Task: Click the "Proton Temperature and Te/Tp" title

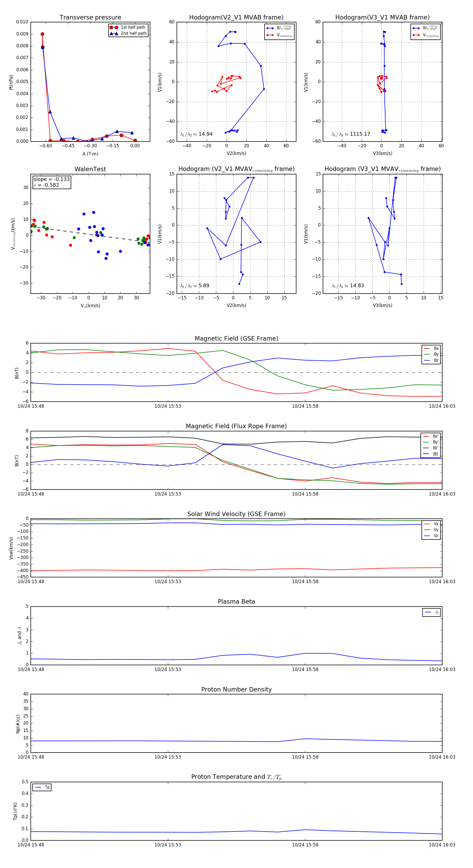Action: click(x=236, y=777)
